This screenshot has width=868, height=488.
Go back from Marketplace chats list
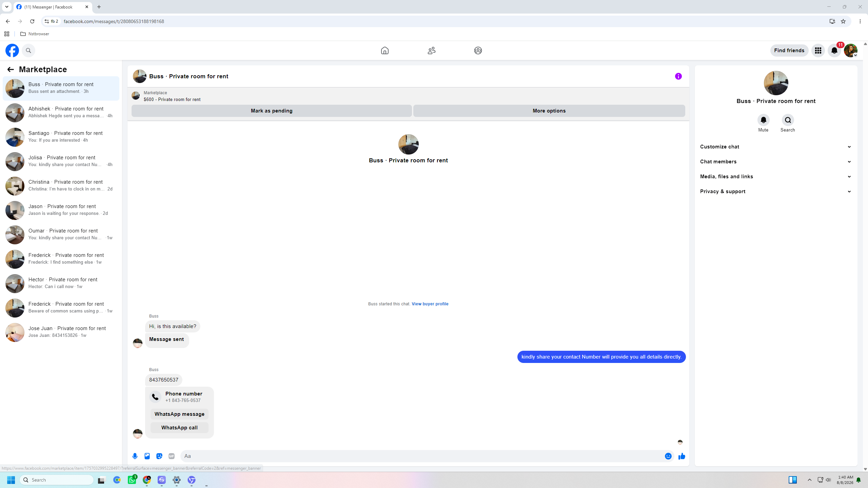point(11,69)
